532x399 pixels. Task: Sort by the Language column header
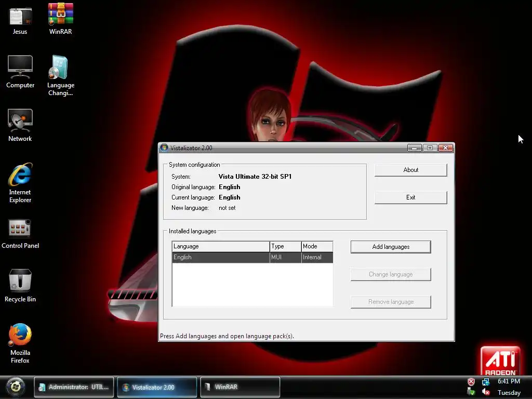[x=220, y=246]
